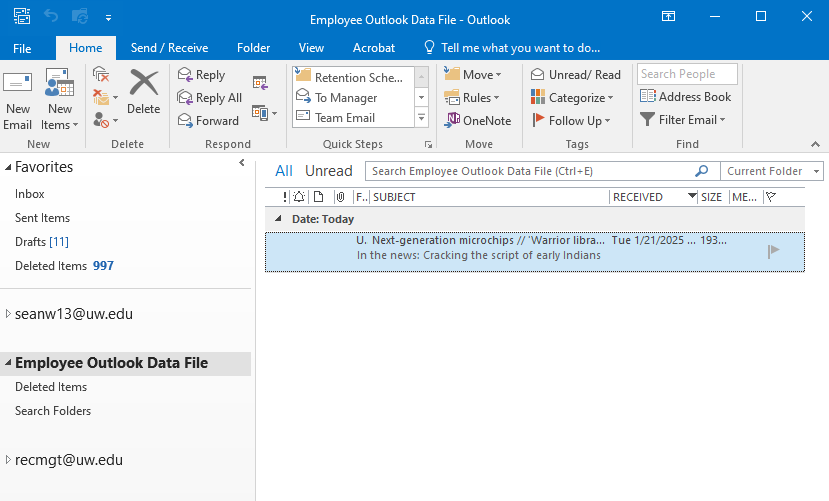Flag the Next-generation microchips message

tap(773, 251)
